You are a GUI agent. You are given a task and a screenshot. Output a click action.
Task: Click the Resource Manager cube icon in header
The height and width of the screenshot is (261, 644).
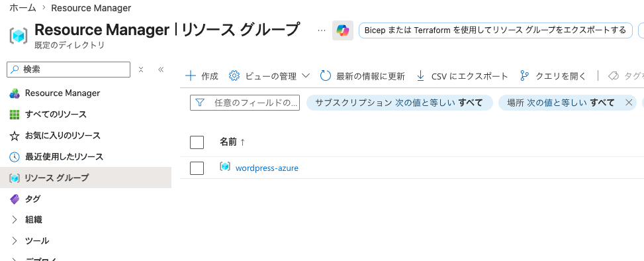pyautogui.click(x=18, y=35)
